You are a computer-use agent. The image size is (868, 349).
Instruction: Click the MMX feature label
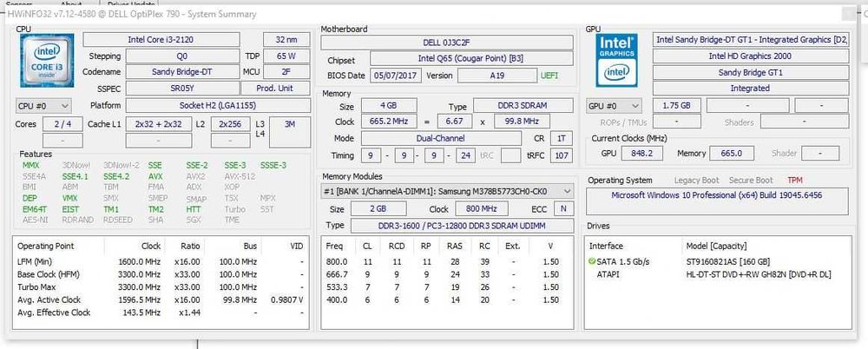pyautogui.click(x=31, y=165)
